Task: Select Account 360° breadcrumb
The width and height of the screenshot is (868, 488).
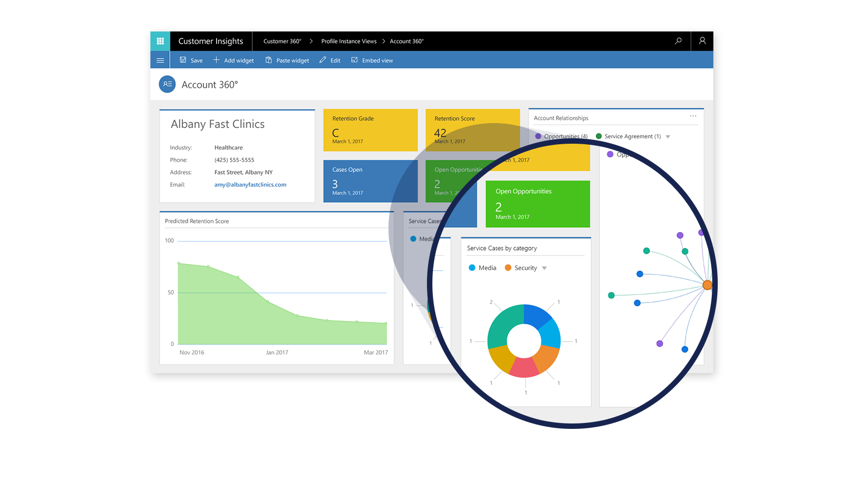Action: click(407, 41)
